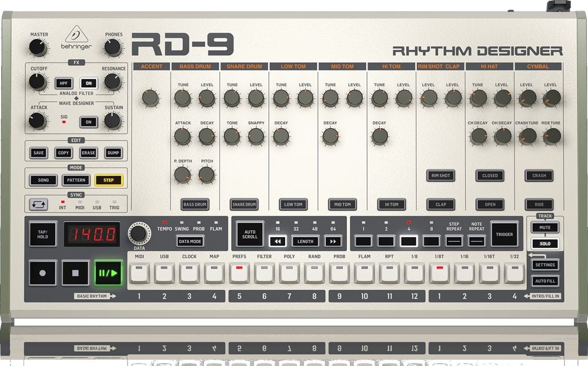Click step key labeled PREFS

239,273
